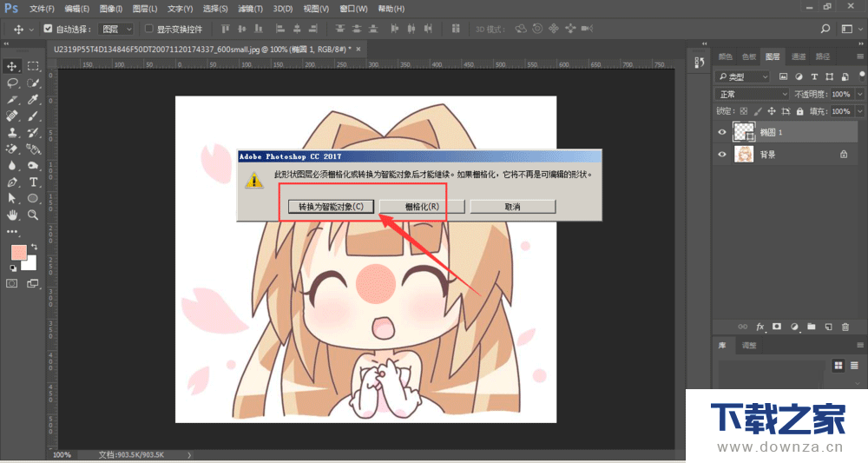Select the Blur tool
This screenshot has width=868, height=463.
[11, 166]
